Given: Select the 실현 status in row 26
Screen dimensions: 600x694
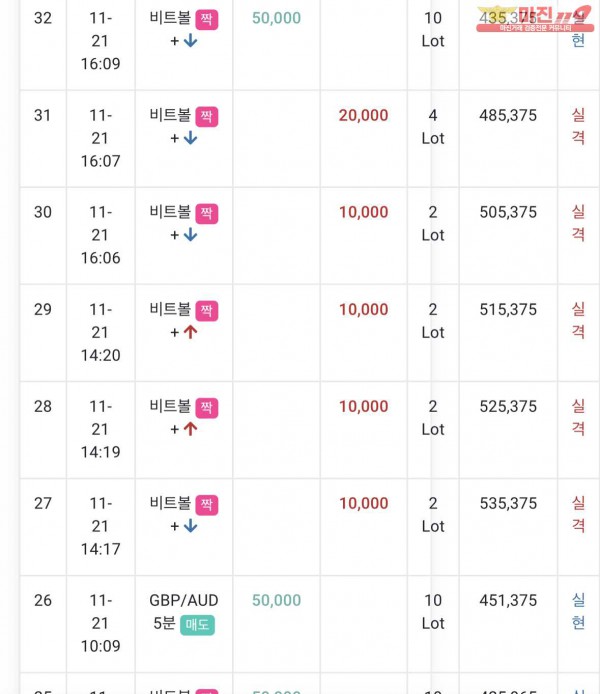Looking at the screenshot, I should pyautogui.click(x=578, y=611).
